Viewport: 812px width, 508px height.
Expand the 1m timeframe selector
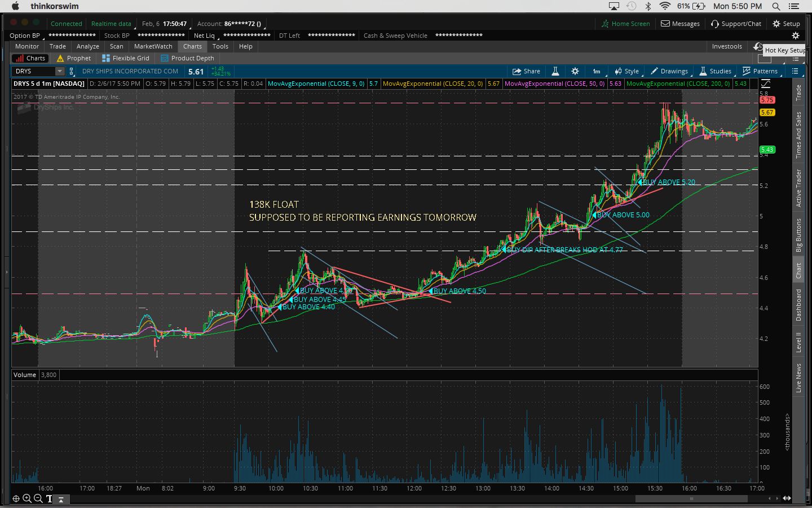tap(597, 71)
